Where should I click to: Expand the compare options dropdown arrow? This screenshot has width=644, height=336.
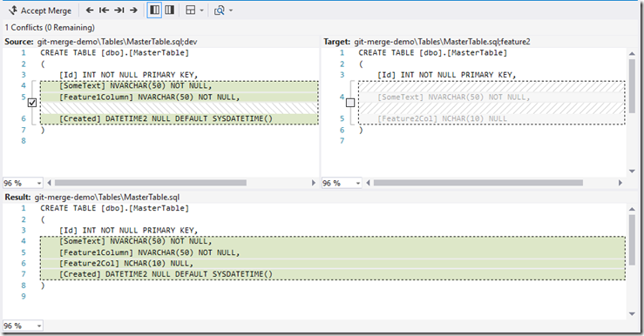coord(230,10)
